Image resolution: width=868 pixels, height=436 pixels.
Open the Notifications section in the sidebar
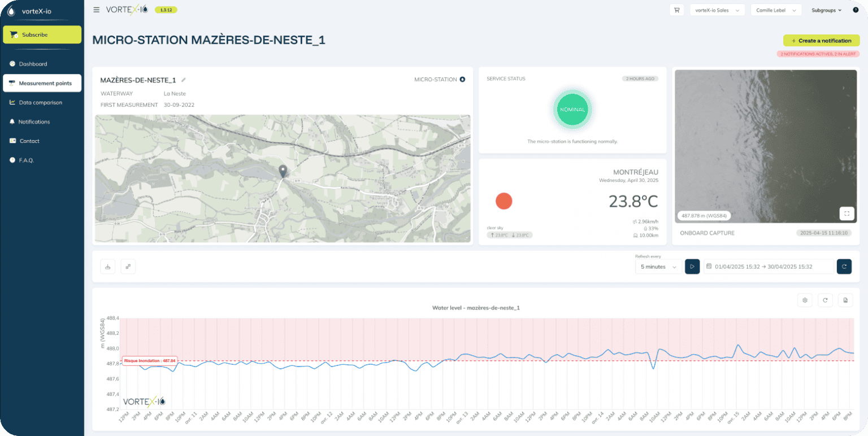tap(34, 121)
